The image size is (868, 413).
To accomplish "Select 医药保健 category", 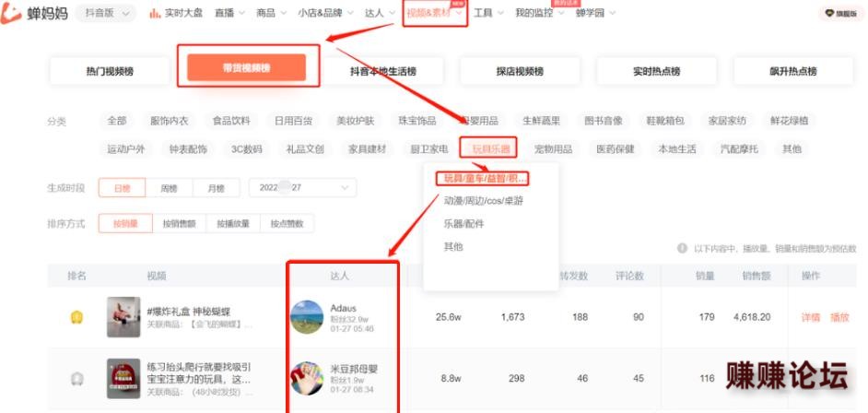I will click(615, 149).
